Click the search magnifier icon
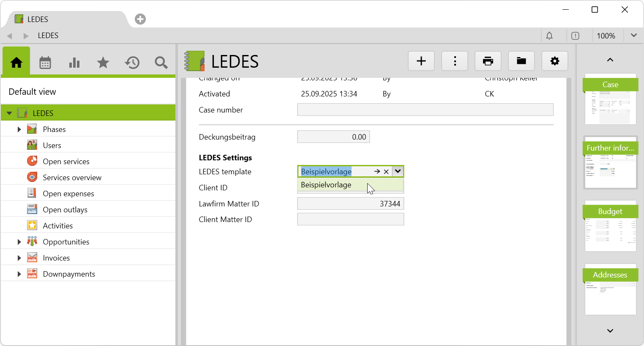This screenshot has width=644, height=346. 161,63
